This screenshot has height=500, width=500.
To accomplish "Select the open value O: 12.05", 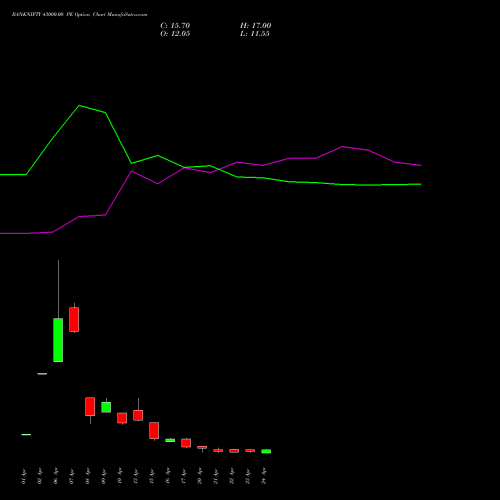I will tap(175, 34).
